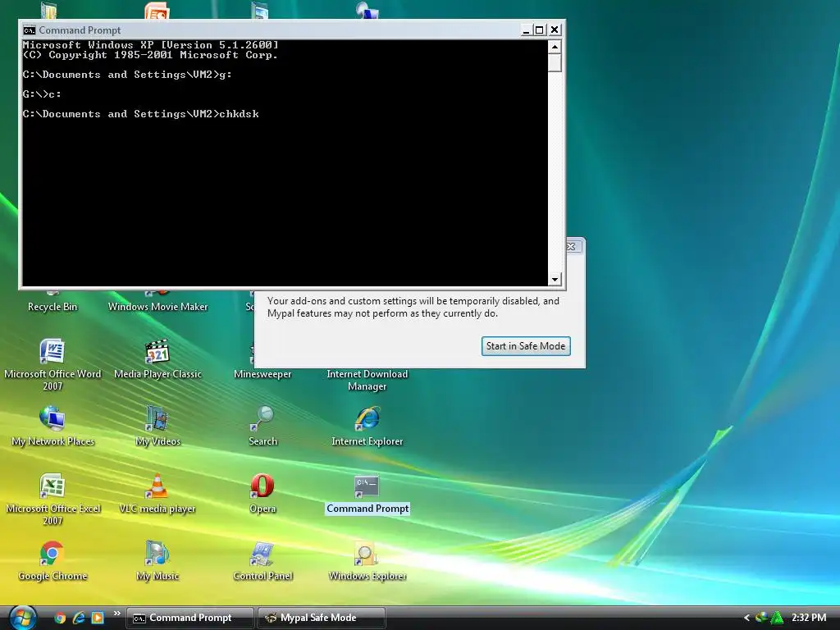Screen dimensions: 840x630
Task: Open Microsoft Office Excel 2007 icon
Action: (x=52, y=486)
